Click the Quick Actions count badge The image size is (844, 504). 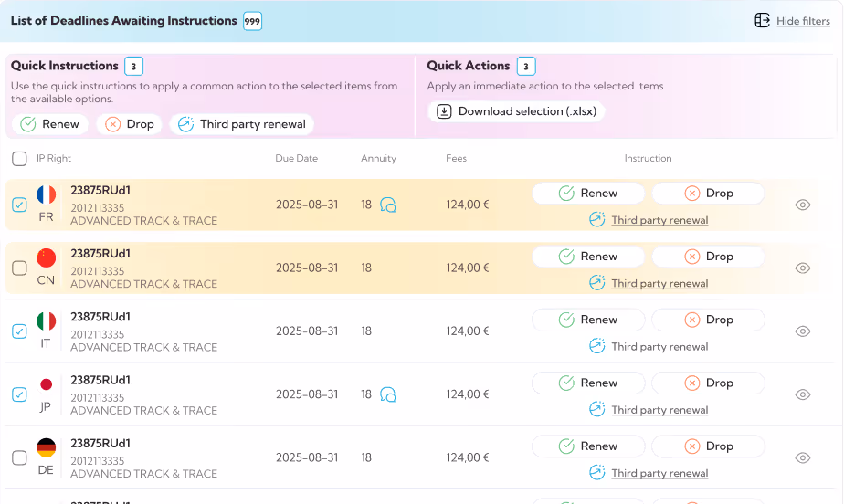pos(526,67)
